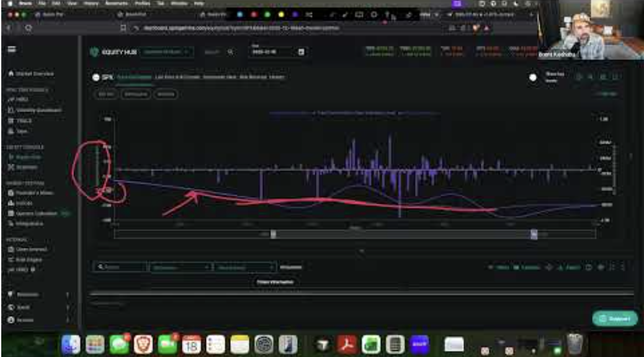Open the hamburger menu in the sidebar
Screen dimensions: 644x357
click(x=12, y=50)
